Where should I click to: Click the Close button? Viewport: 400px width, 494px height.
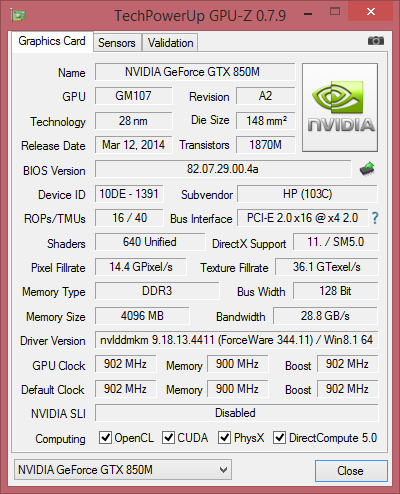(351, 471)
